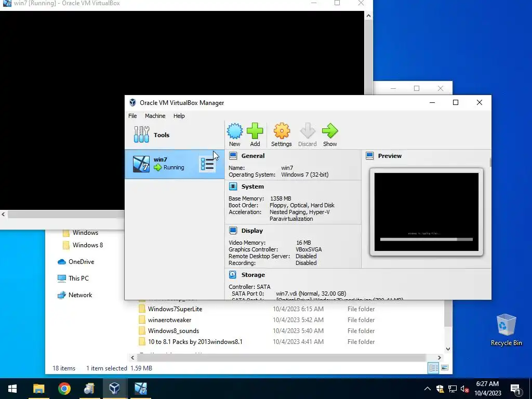Select the win7 Running machine entry
The height and width of the screenshot is (399, 532).
coord(175,164)
